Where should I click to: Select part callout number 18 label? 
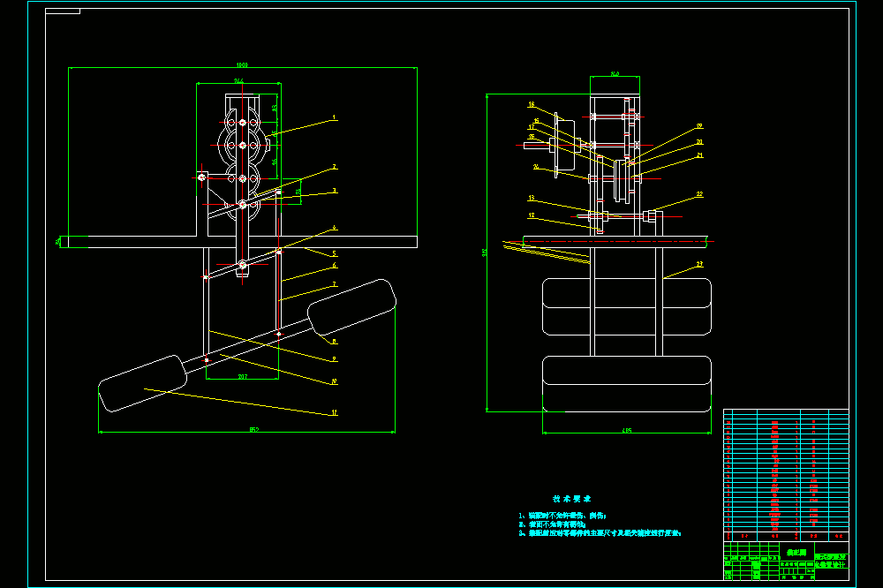[x=531, y=104]
